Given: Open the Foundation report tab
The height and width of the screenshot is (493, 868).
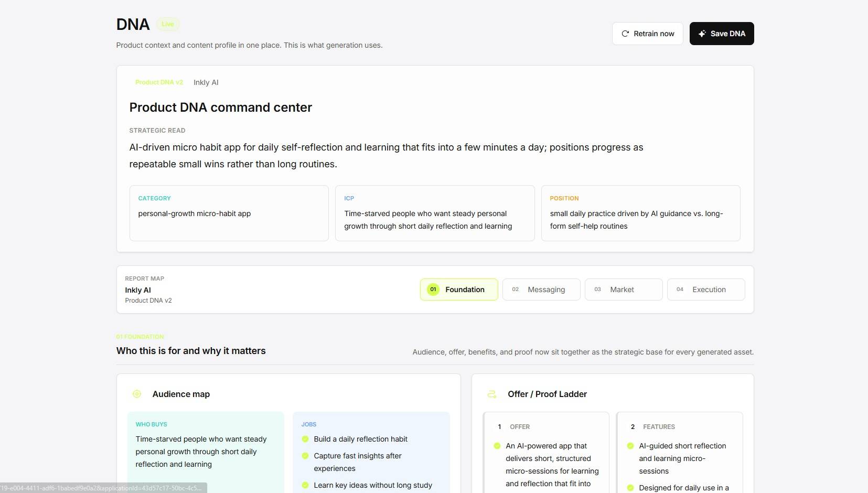Looking at the screenshot, I should [x=459, y=290].
